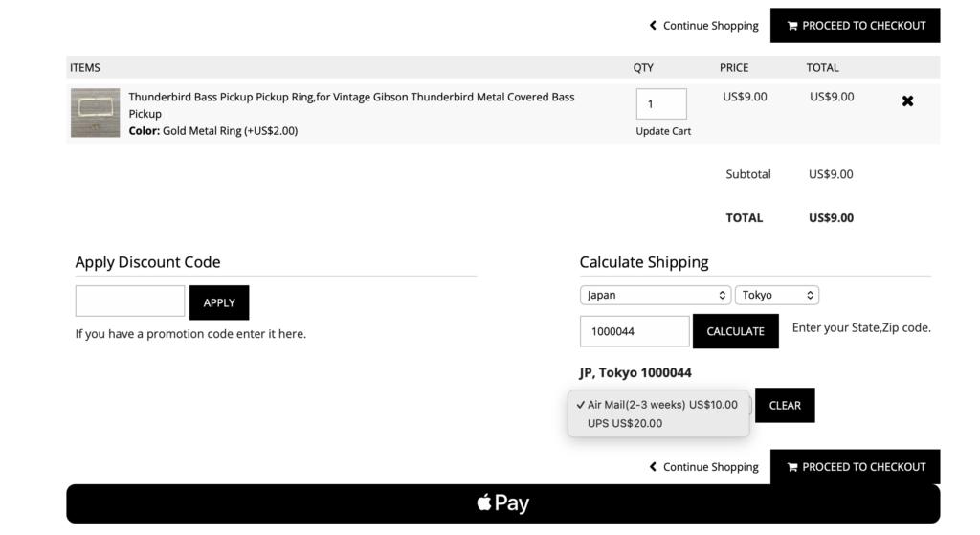Screen dimensions: 980x535
Task: Choose UPS US$20.00 shipping option
Action: (x=624, y=423)
